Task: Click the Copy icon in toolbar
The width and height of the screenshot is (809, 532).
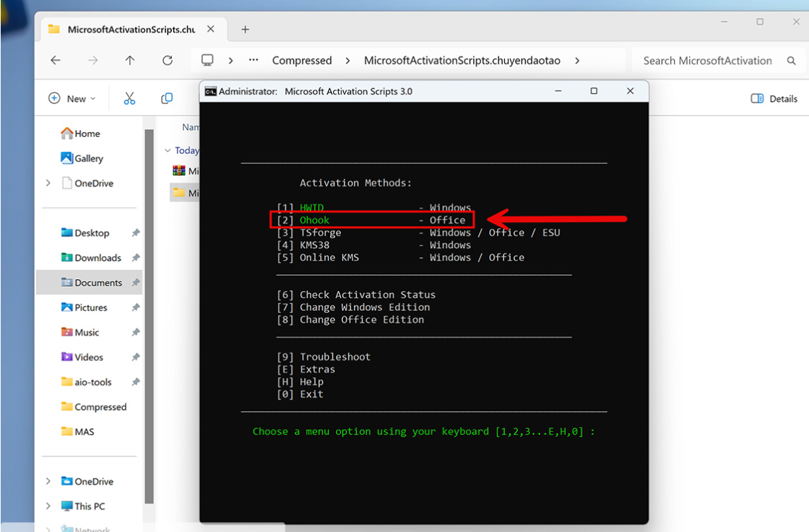Action: point(167,99)
